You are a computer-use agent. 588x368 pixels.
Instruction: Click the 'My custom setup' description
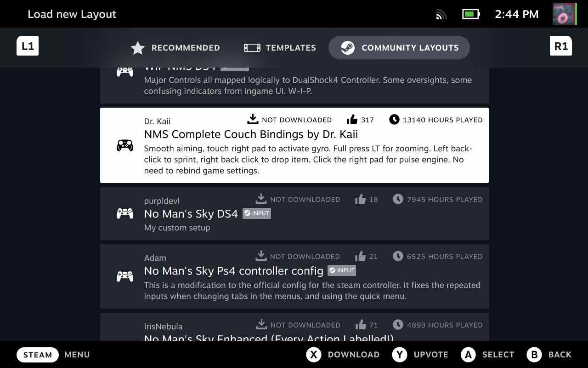[x=177, y=228]
